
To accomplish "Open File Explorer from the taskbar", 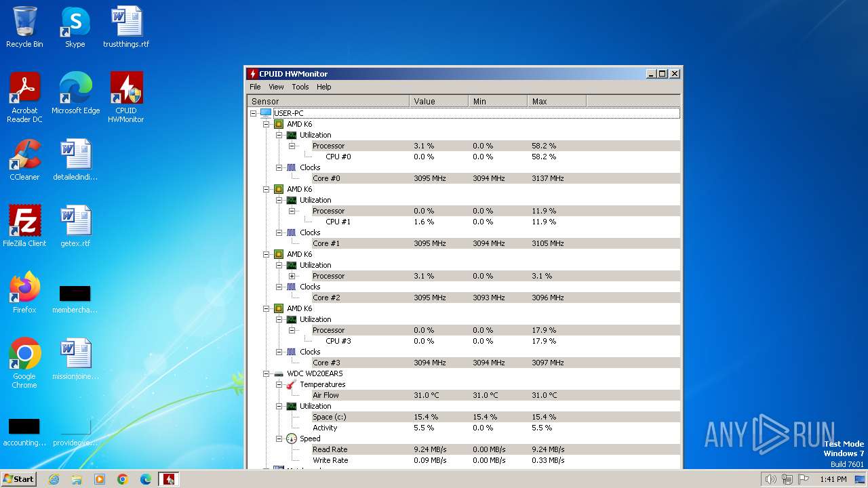I will (x=77, y=479).
